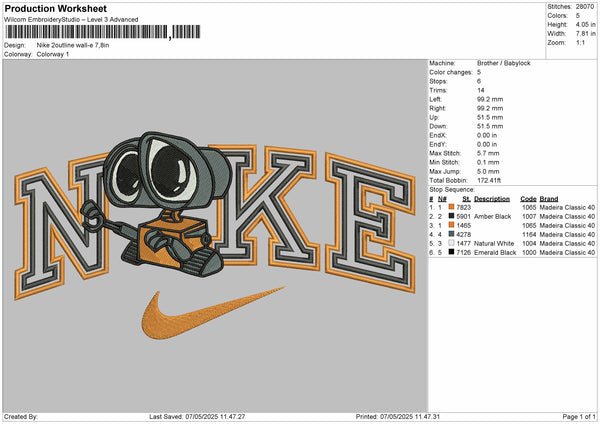Image resolution: width=600 pixels, height=424 pixels.
Task: Click the barcode under the worksheet title
Action: (102, 32)
